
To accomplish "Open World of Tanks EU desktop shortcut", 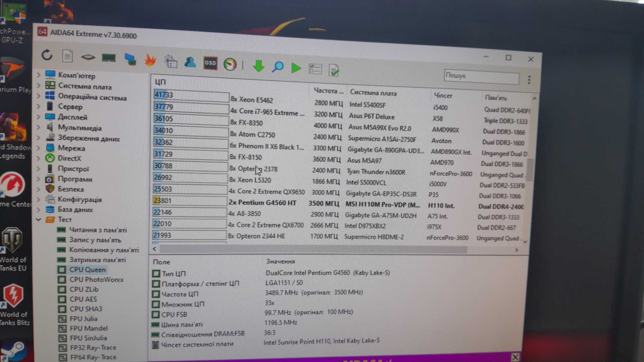I will (13, 249).
